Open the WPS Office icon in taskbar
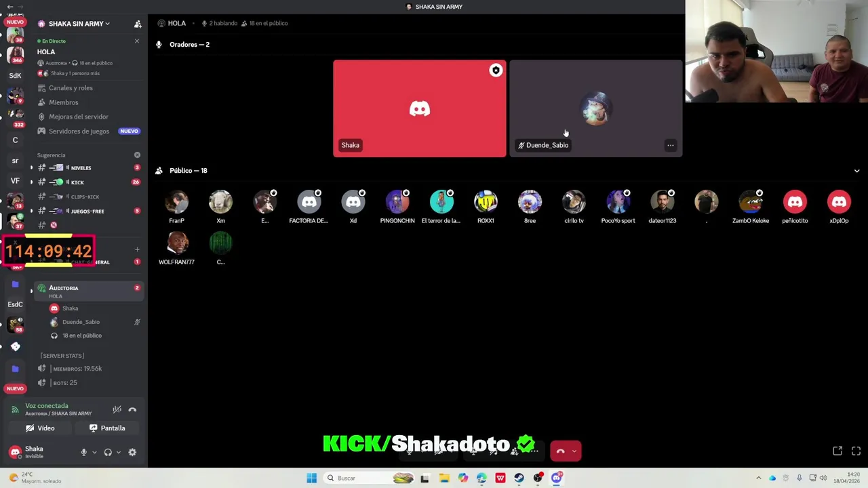868x488 pixels. point(500,478)
